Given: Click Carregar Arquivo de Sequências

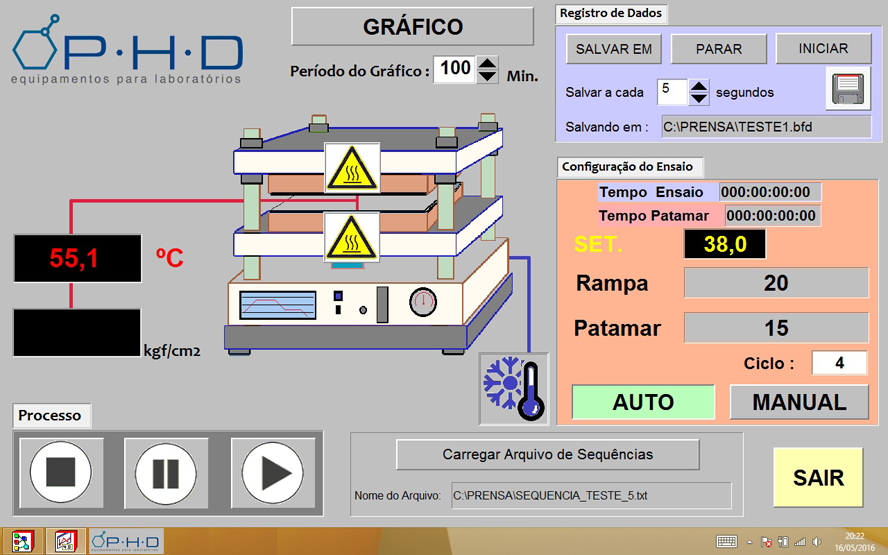Looking at the screenshot, I should [x=547, y=454].
